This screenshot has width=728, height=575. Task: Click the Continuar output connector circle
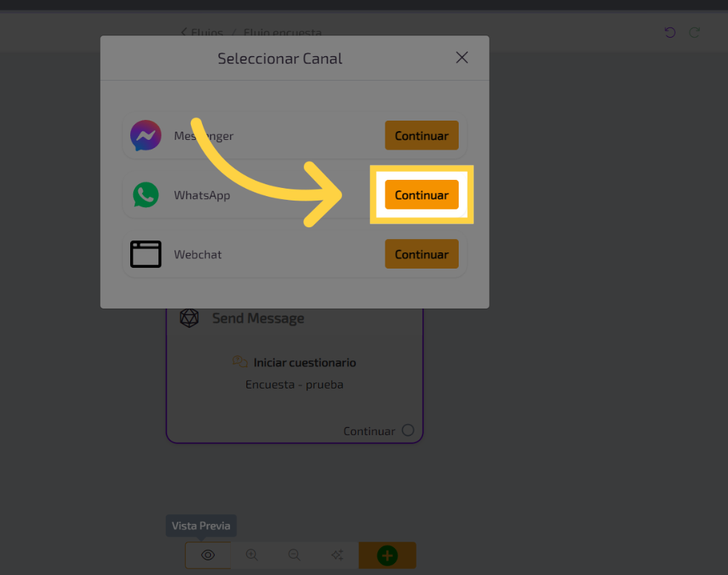pyautogui.click(x=408, y=430)
